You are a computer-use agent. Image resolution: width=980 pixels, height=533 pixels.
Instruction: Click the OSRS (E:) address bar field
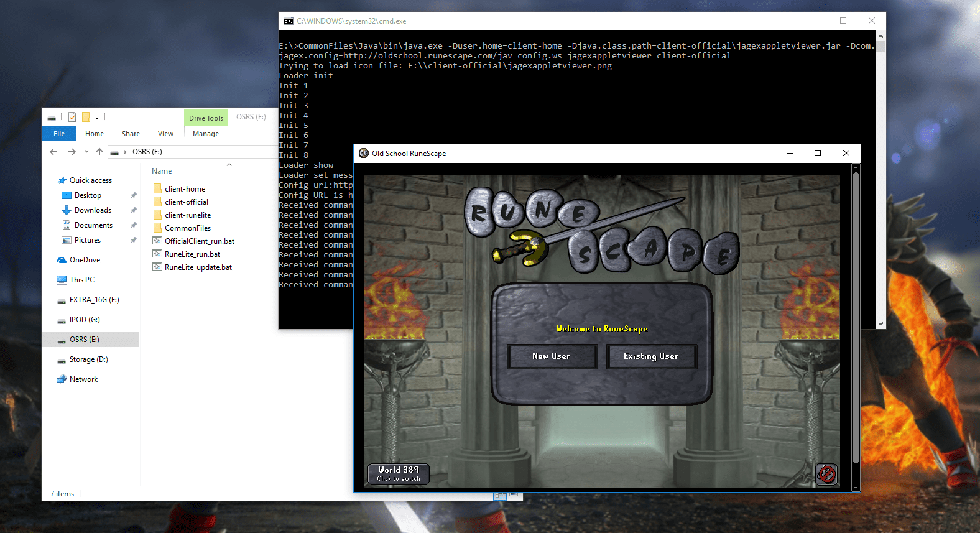[x=194, y=152]
